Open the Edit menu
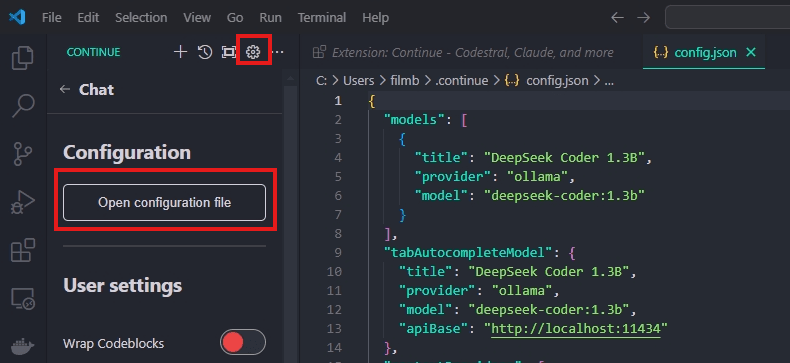The height and width of the screenshot is (363, 790). click(x=88, y=18)
